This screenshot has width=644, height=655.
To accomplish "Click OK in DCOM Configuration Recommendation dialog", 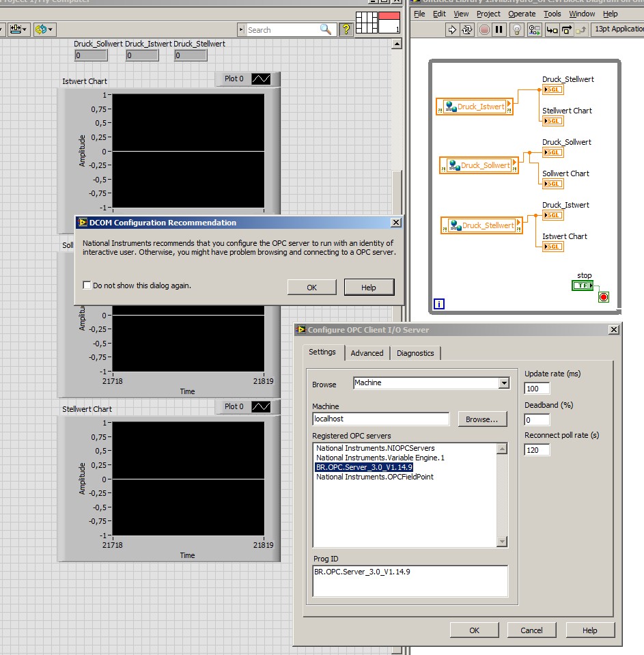I will pos(311,288).
